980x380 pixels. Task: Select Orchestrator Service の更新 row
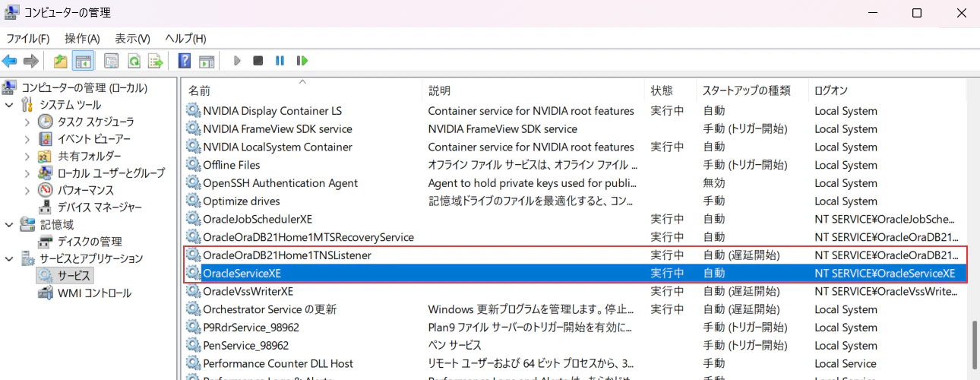576,309
